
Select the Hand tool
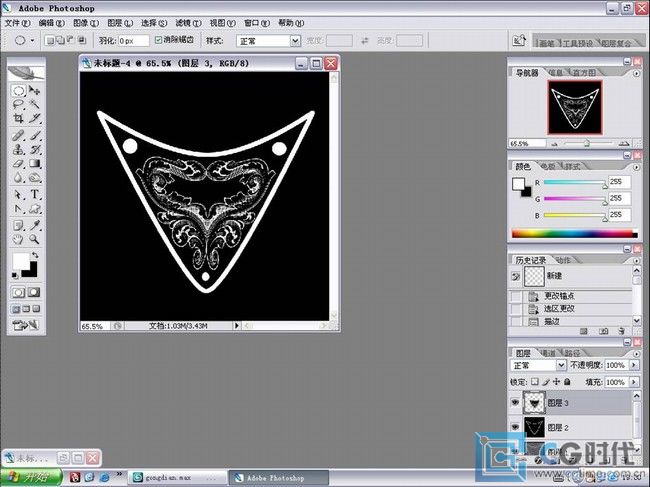coord(18,239)
